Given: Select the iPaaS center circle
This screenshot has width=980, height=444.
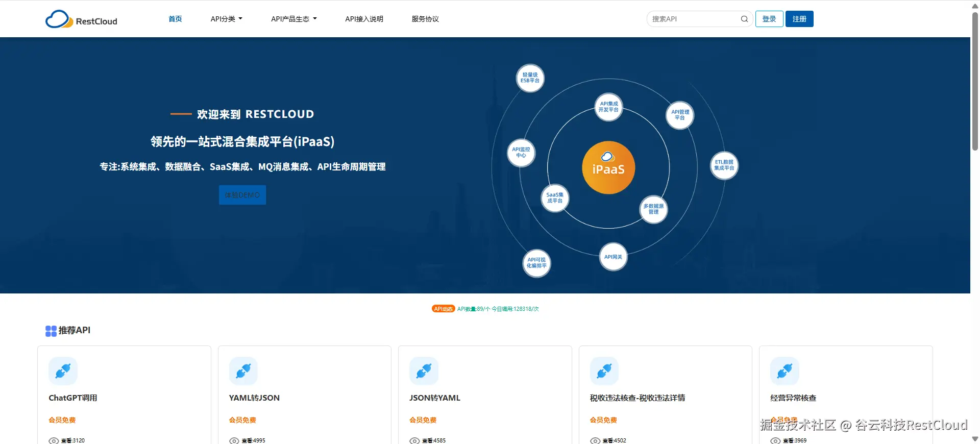Looking at the screenshot, I should point(608,167).
